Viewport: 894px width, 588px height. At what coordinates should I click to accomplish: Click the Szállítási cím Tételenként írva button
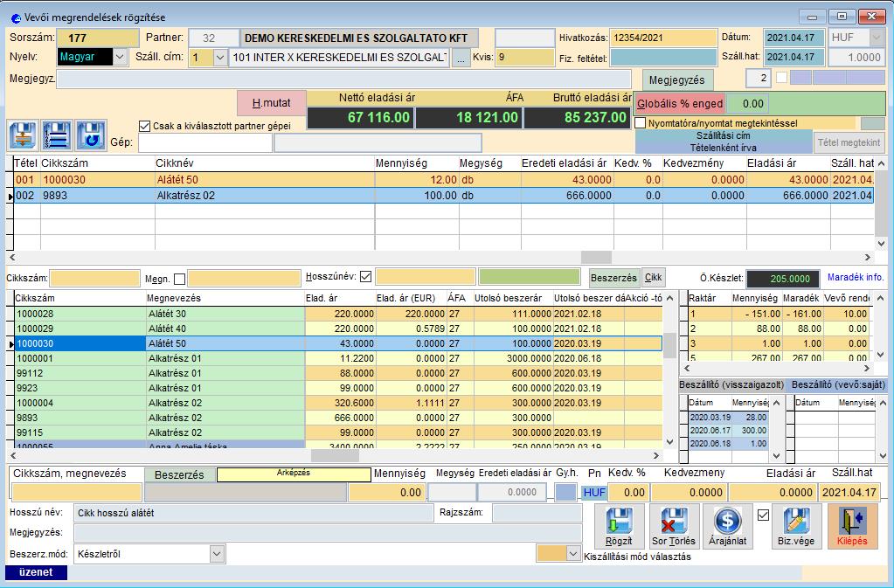(723, 142)
